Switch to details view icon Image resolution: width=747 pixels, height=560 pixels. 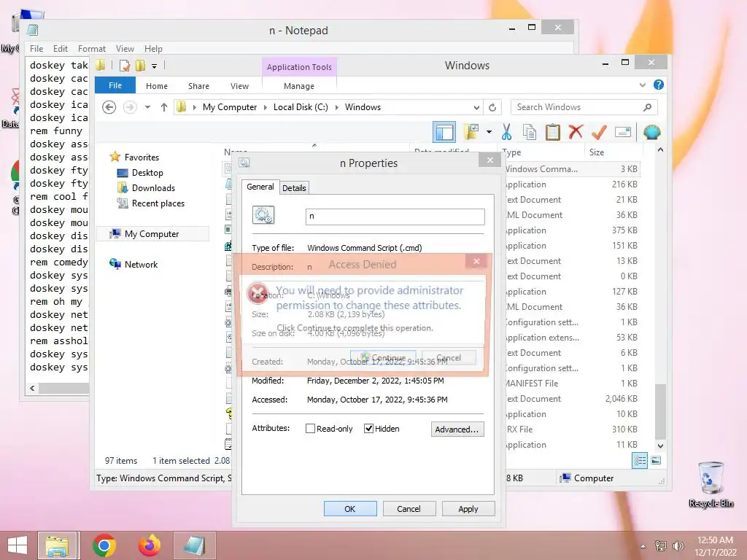coord(640,461)
